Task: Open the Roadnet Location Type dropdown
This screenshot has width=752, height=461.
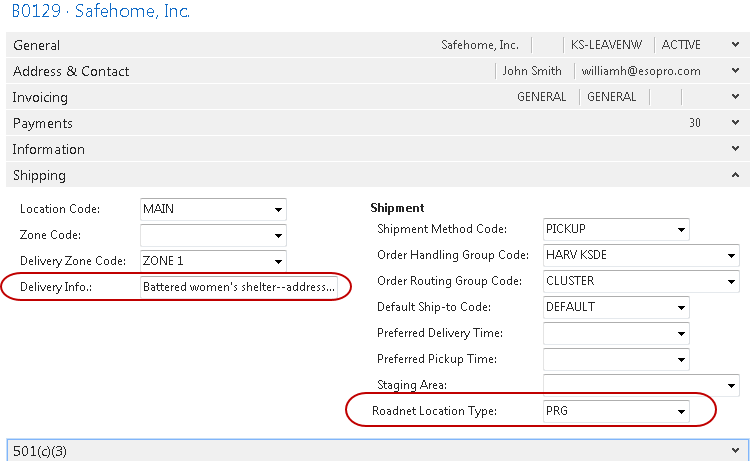Action: (x=680, y=411)
